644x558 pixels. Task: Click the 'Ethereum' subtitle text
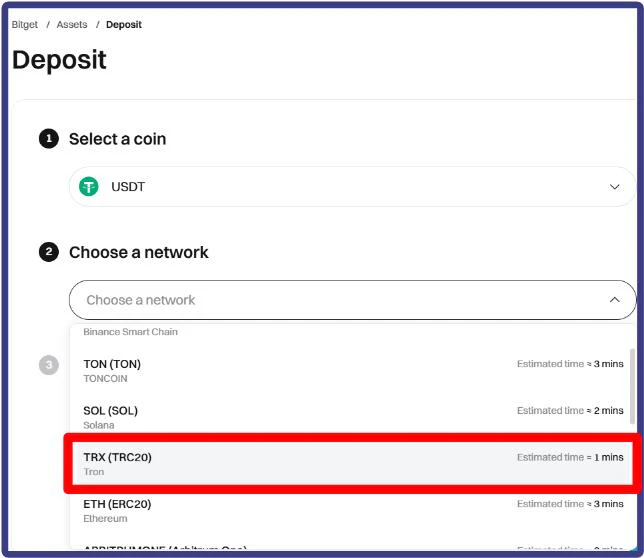tap(105, 519)
